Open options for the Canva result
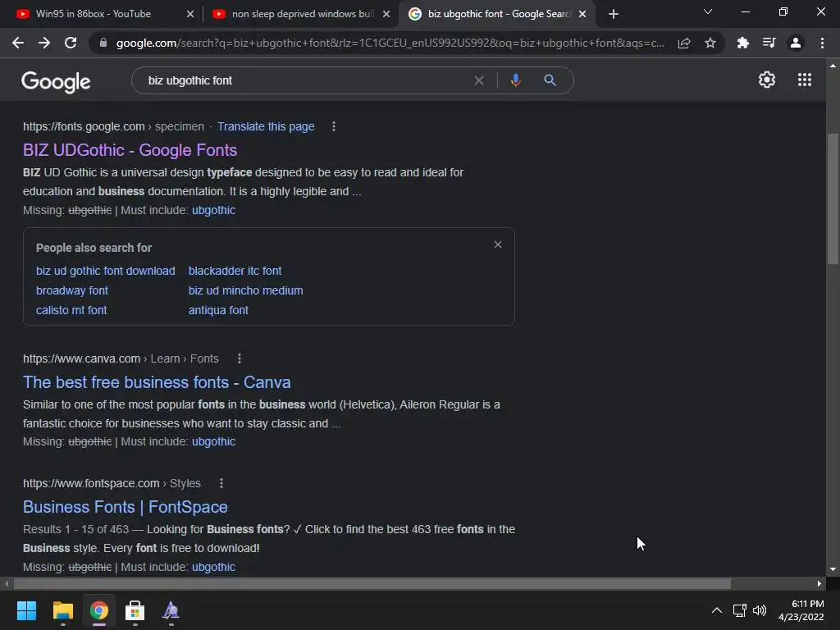 (240, 358)
